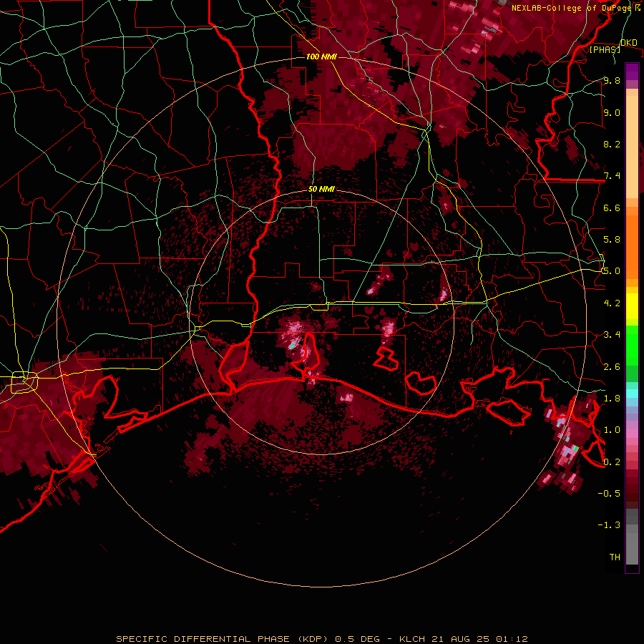Screen dimensions: 644x644
Task: Click the 0.2 value on the color scale
Action: click(612, 462)
